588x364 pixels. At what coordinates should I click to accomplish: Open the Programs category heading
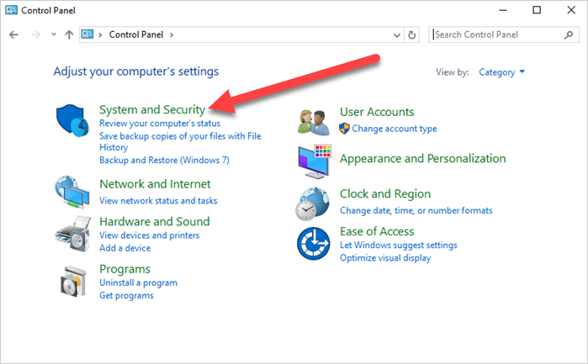click(124, 269)
